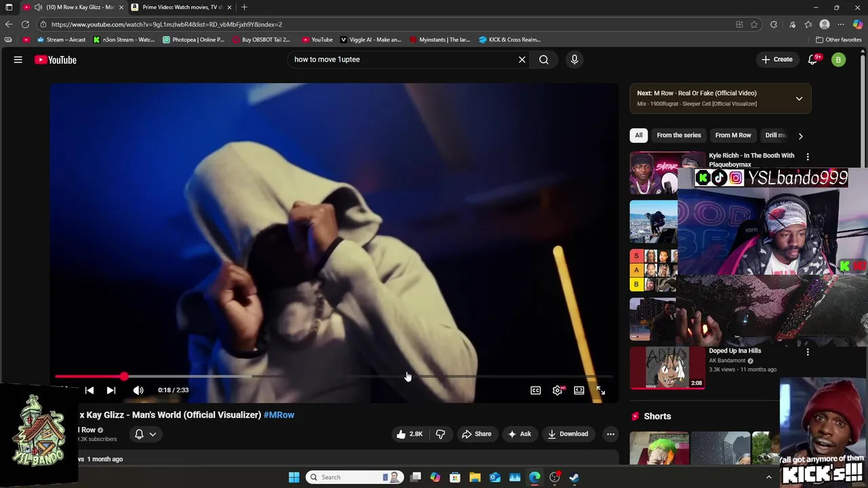The image size is (868, 488).
Task: Open the Copilot icon in browser toolbar
Action: 858,24
